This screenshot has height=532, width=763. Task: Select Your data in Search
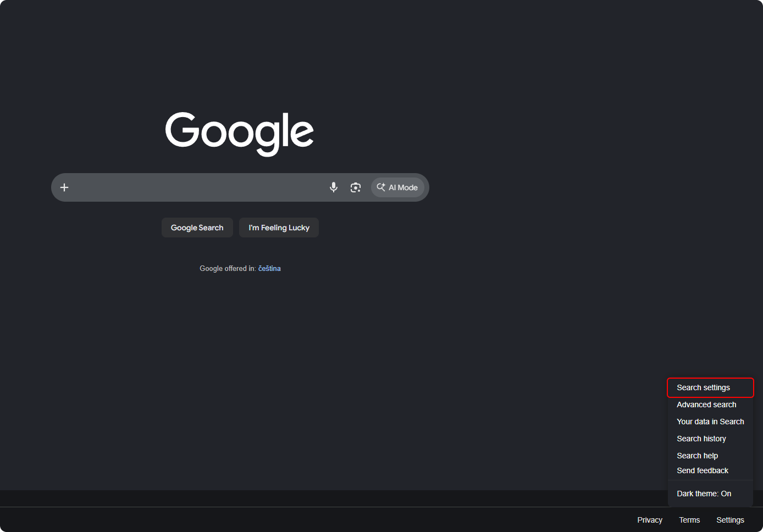[x=710, y=422]
